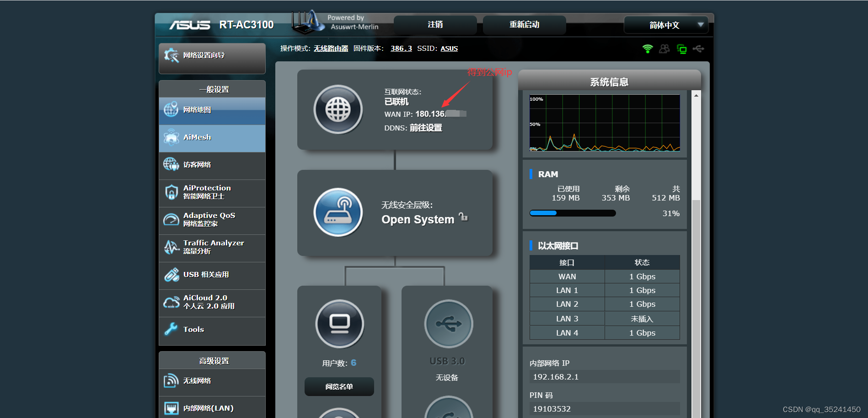Click the internet globe icon in network map
The image size is (868, 418).
(338, 109)
